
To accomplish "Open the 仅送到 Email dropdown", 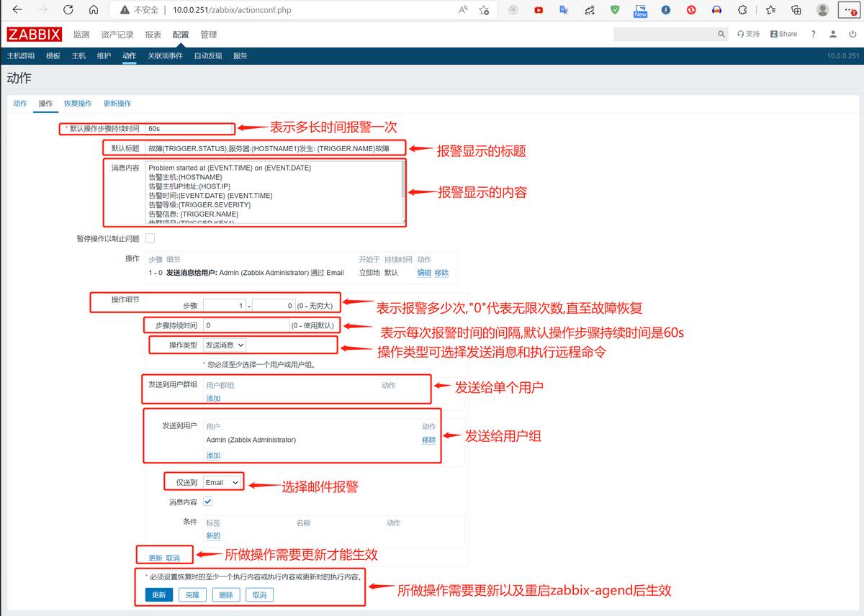I will 223,481.
